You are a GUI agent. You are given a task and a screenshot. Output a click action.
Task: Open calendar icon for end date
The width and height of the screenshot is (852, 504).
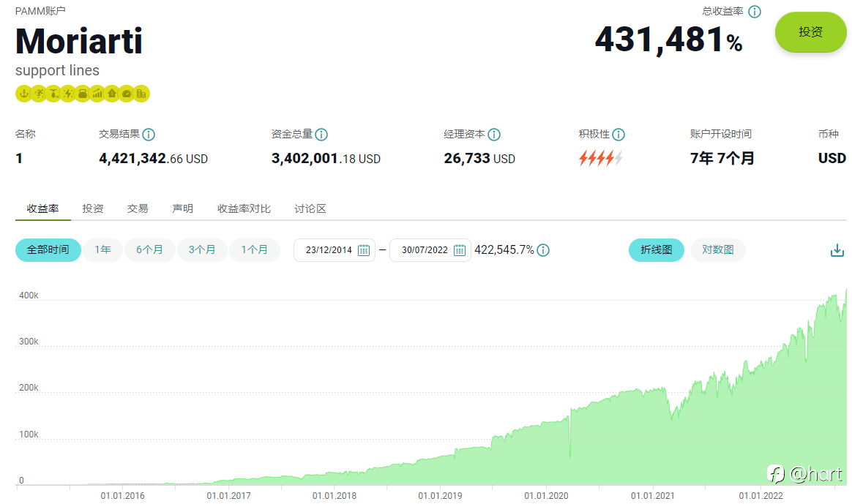[x=460, y=250]
